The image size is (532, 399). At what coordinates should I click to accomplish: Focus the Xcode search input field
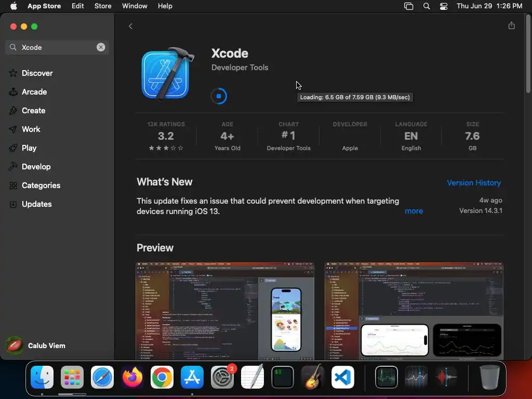point(57,47)
